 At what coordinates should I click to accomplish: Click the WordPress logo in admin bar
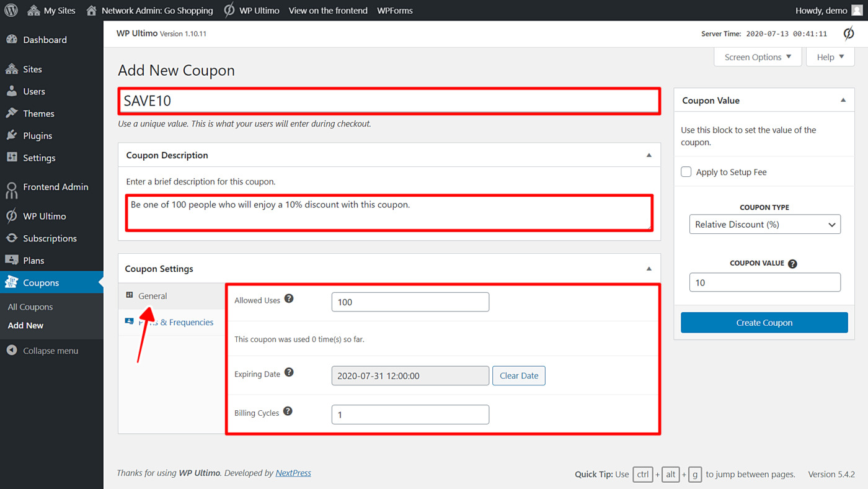(11, 11)
